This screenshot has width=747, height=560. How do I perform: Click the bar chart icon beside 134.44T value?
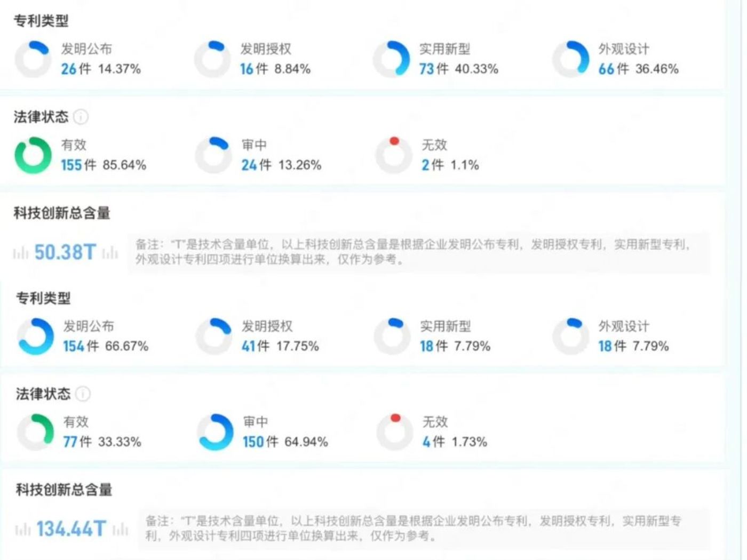pos(22,529)
